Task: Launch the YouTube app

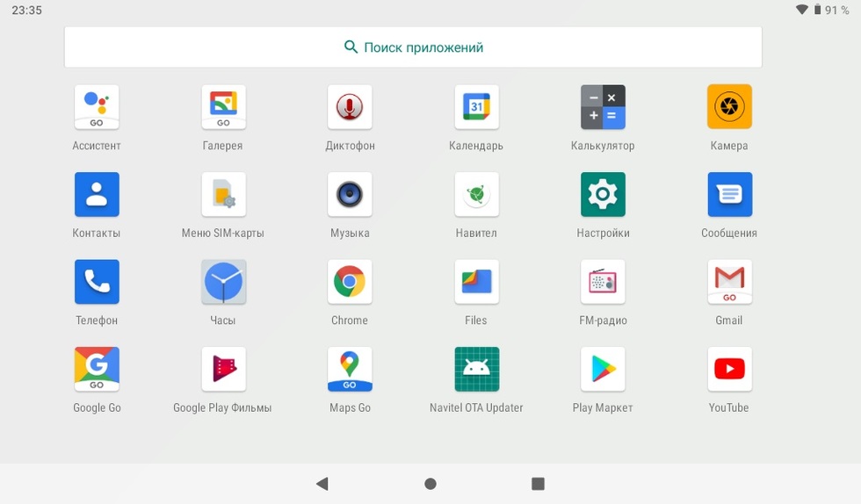Action: 729,369
